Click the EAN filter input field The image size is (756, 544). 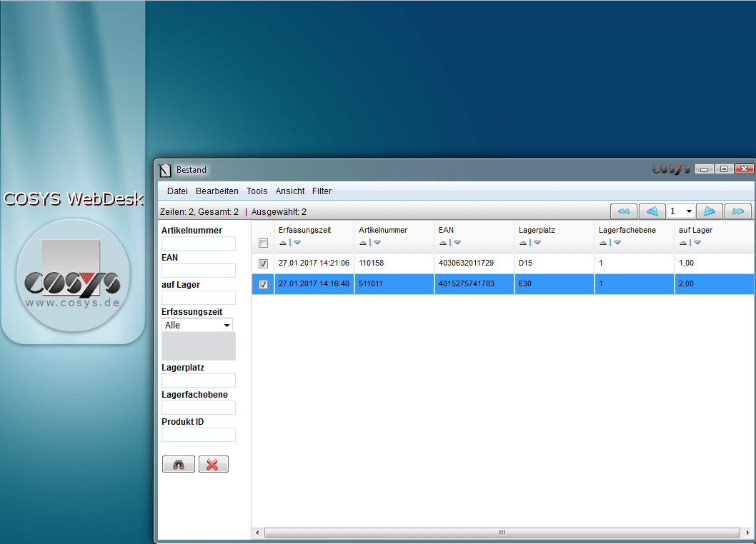pyautogui.click(x=199, y=271)
